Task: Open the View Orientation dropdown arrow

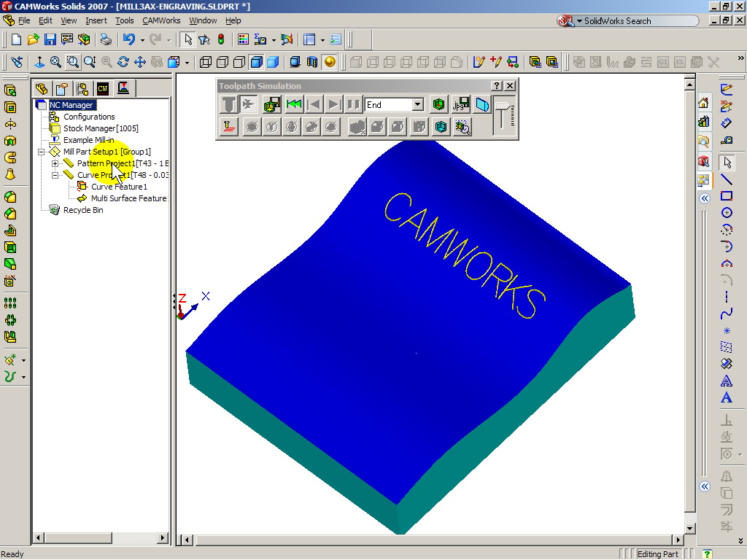Action: coord(187,63)
